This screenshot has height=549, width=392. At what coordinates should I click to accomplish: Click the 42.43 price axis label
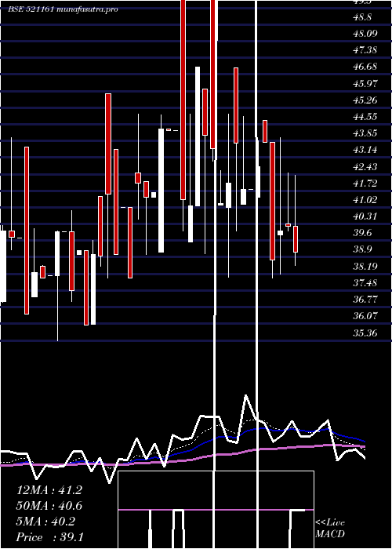coord(365,166)
